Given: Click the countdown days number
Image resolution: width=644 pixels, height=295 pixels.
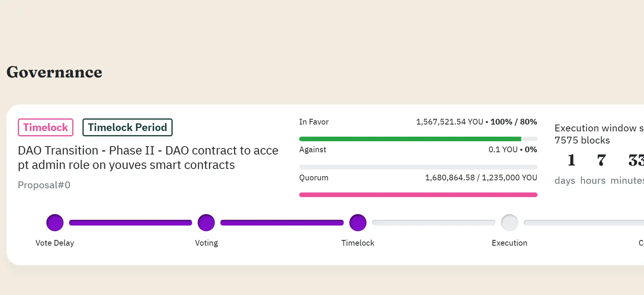Looking at the screenshot, I should 571,160.
